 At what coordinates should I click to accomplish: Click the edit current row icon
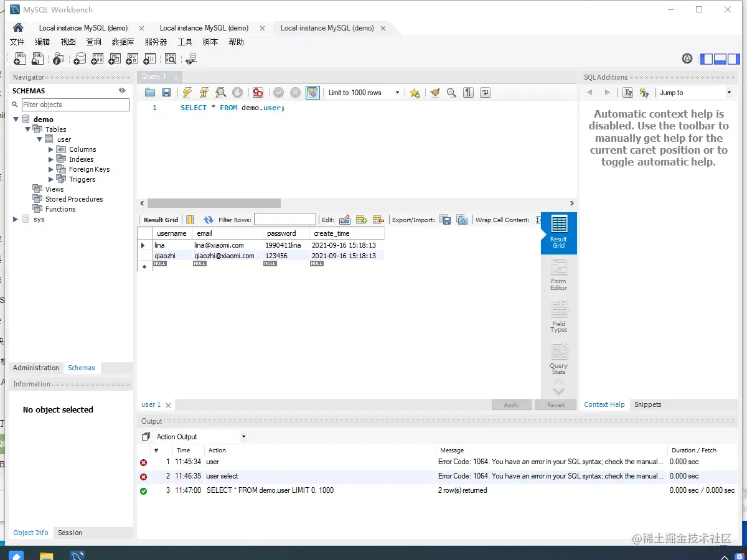point(344,220)
